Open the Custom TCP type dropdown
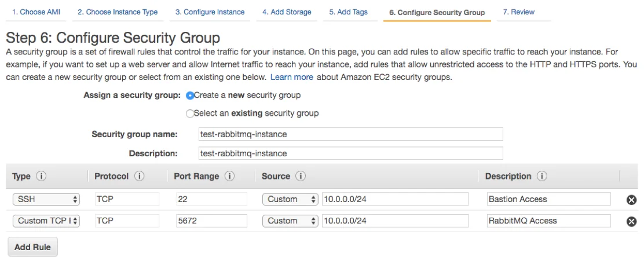 (46, 221)
